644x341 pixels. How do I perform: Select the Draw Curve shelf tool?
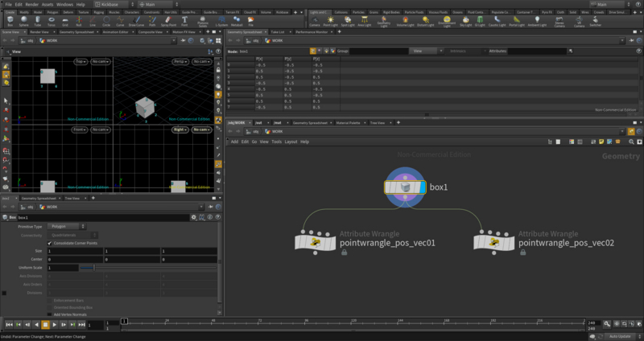tap(136, 21)
